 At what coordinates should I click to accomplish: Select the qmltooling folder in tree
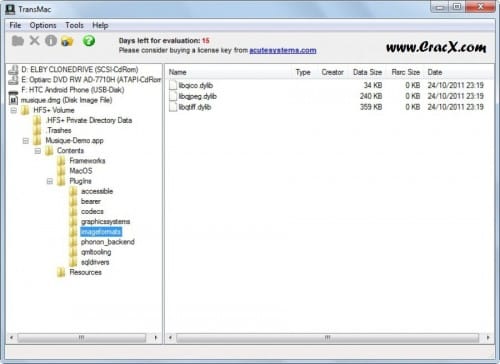coord(96,252)
